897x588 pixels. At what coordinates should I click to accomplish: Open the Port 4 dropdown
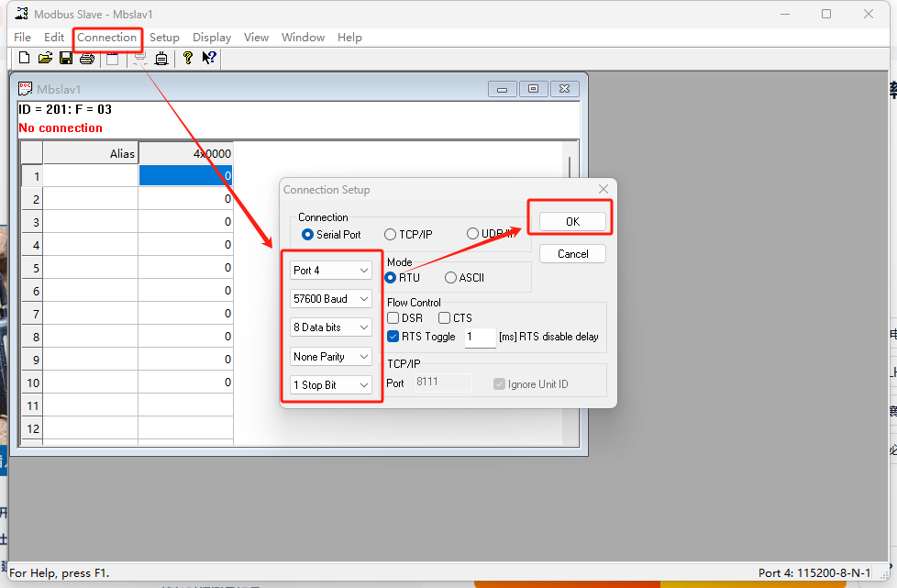[x=331, y=271]
